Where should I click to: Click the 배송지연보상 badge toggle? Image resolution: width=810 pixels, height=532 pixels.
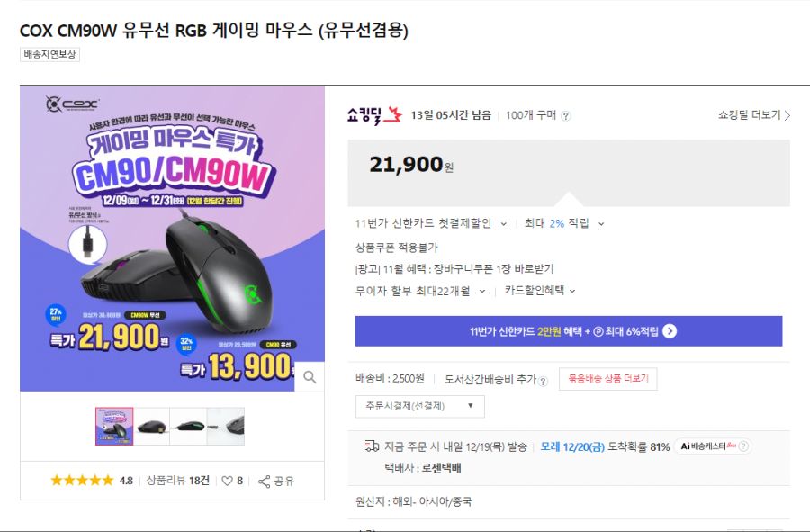(49, 54)
